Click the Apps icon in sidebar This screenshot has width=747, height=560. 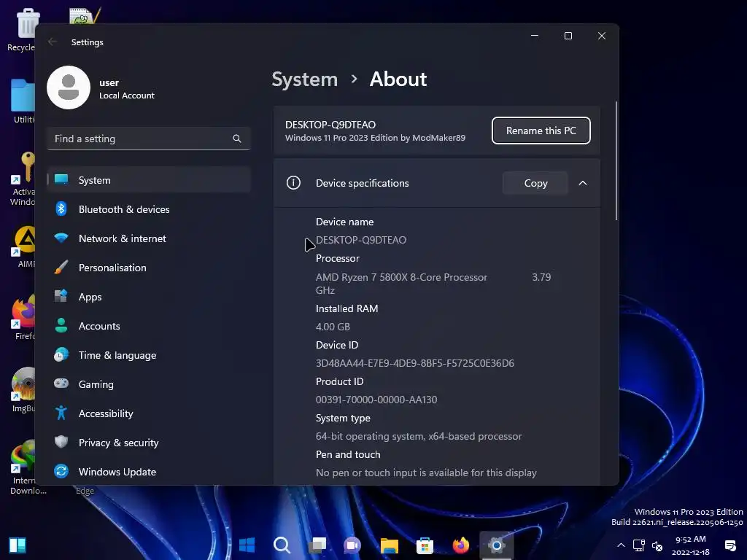coord(61,296)
